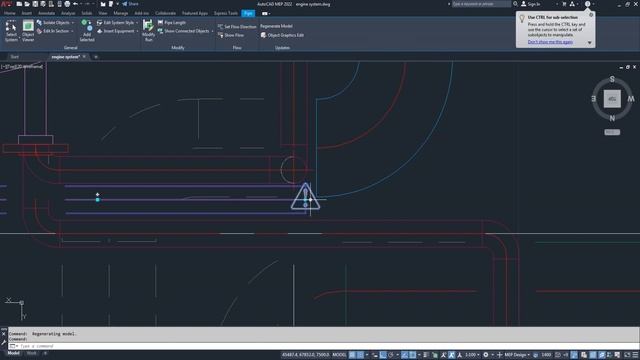Click the Modify Run tool
The width and height of the screenshot is (640, 360).
tap(148, 31)
